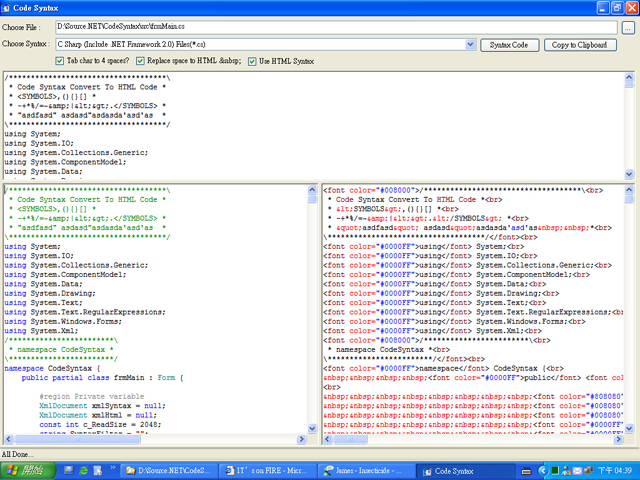Launch Internet Explorer from quick launch
Screen dimensions: 640x480
[83, 471]
